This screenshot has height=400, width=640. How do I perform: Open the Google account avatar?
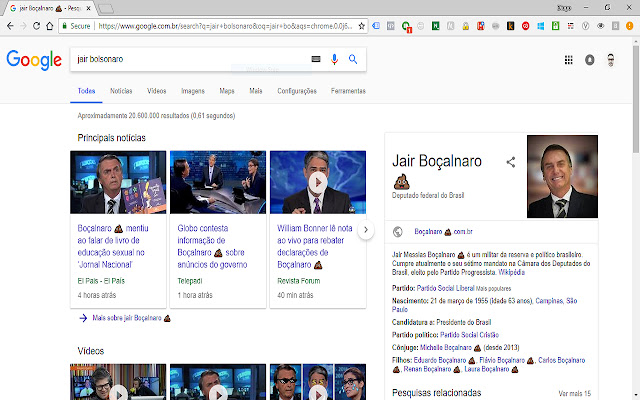[611, 60]
